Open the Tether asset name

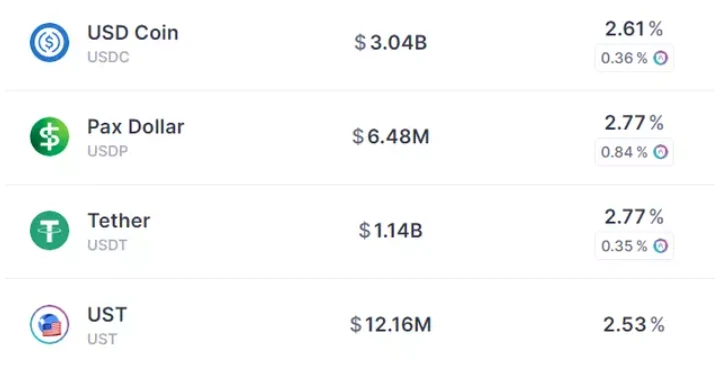[119, 221]
